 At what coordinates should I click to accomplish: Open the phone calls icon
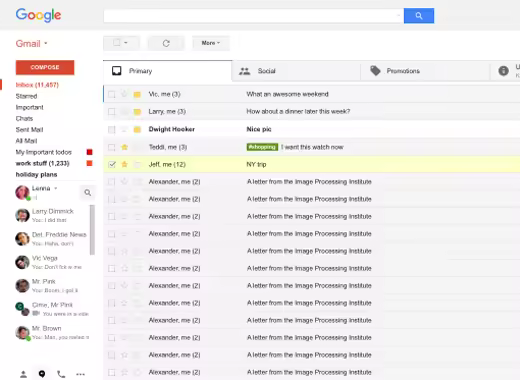point(61,374)
